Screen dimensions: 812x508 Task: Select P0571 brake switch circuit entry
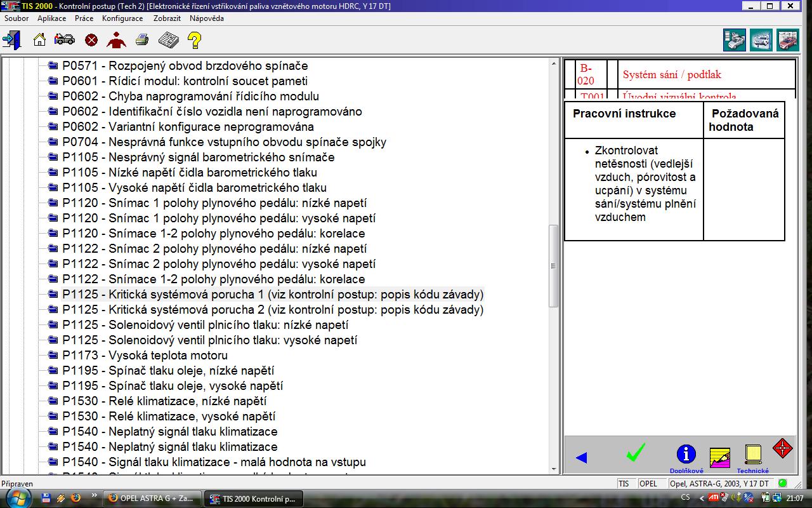[185, 66]
